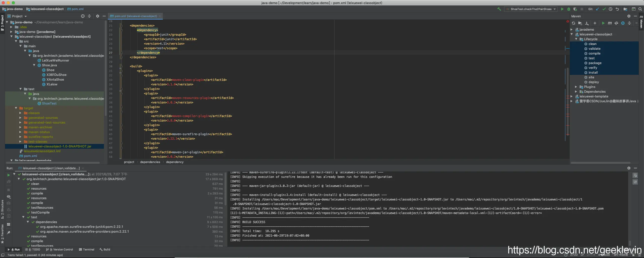Viewport: 644px width, 258px height.
Task: Click the Git Rollback arrow icon
Action: coord(617,9)
